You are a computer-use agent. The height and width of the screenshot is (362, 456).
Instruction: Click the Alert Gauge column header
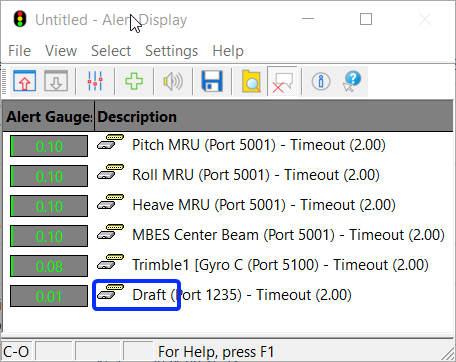coord(49,116)
